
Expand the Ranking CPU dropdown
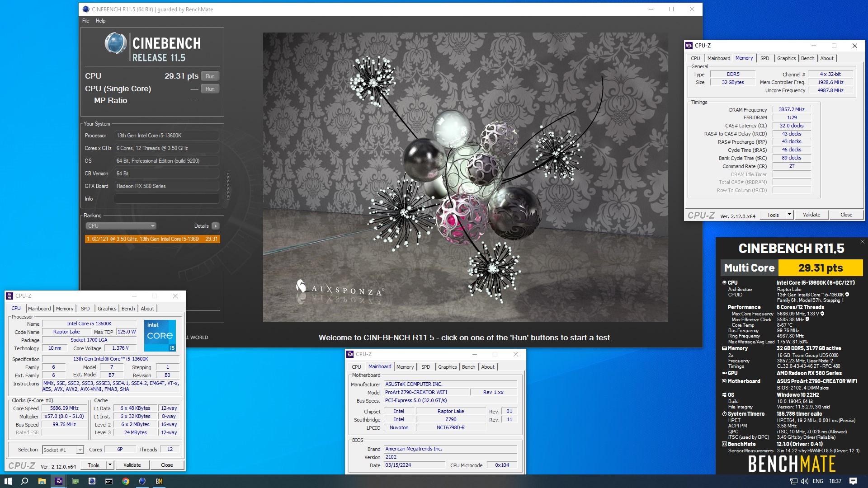(x=121, y=226)
